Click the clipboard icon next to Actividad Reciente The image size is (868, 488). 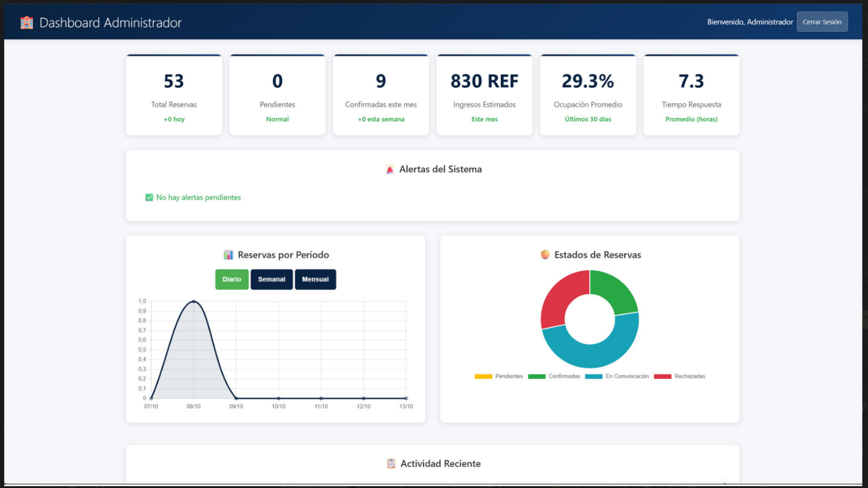[390, 463]
